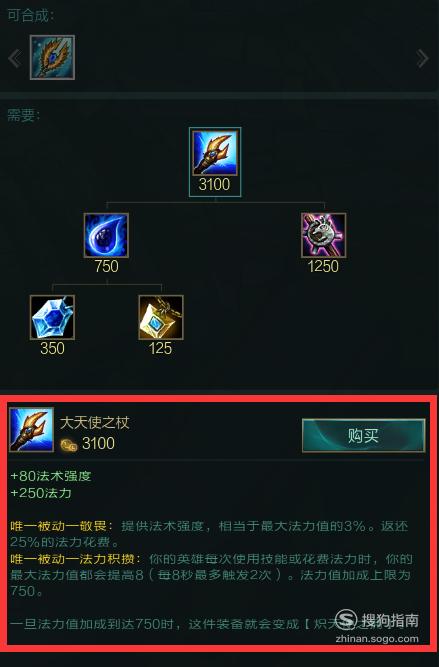Click the Sogou logo watermark icon

point(346,619)
